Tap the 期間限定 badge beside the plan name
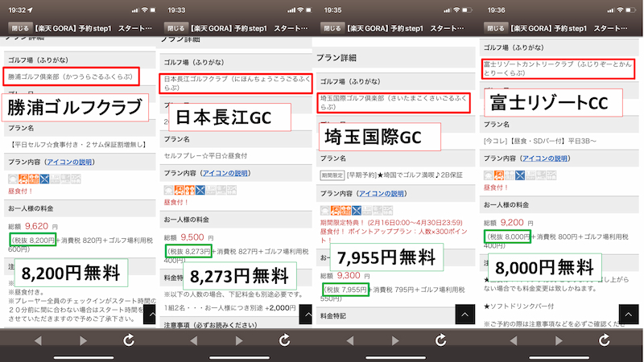644x362 pixels. tap(332, 175)
